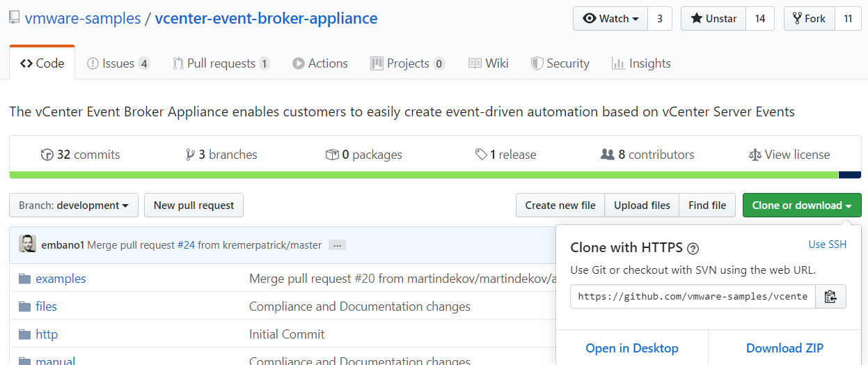Click the help icon beside Clone with HTTPS

[693, 248]
